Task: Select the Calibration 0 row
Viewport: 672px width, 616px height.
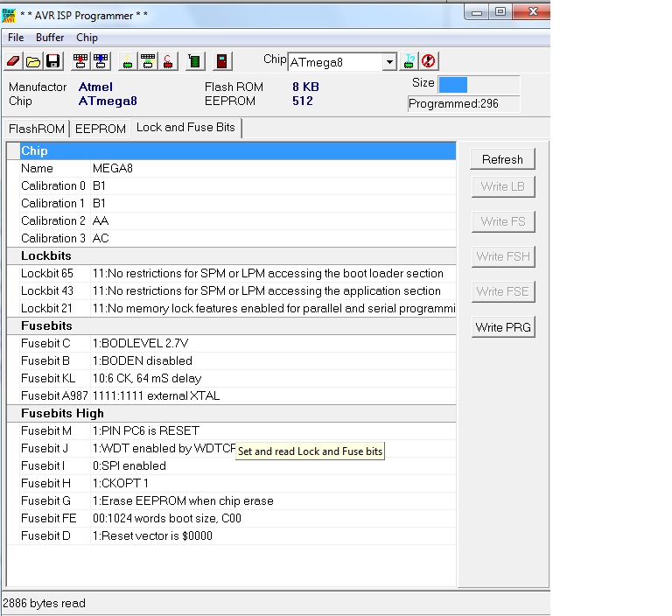Action: [x=238, y=185]
